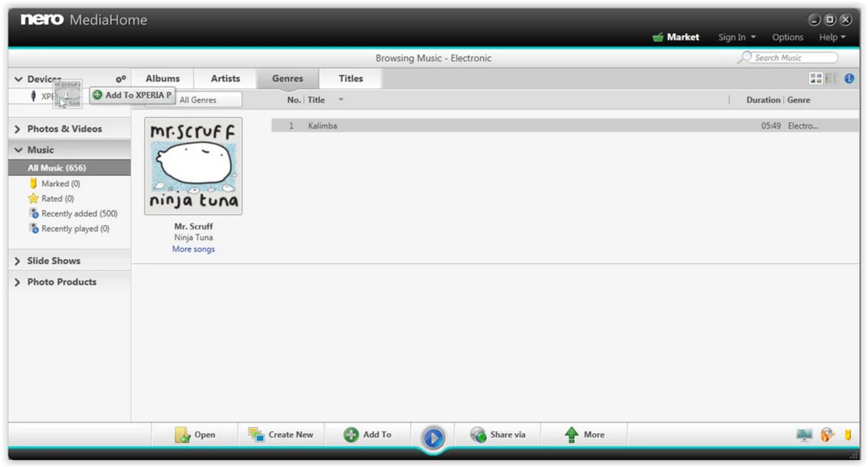Select the Ninja Tuna album cover
Screen dimensions: 868x467
pyautogui.click(x=193, y=166)
